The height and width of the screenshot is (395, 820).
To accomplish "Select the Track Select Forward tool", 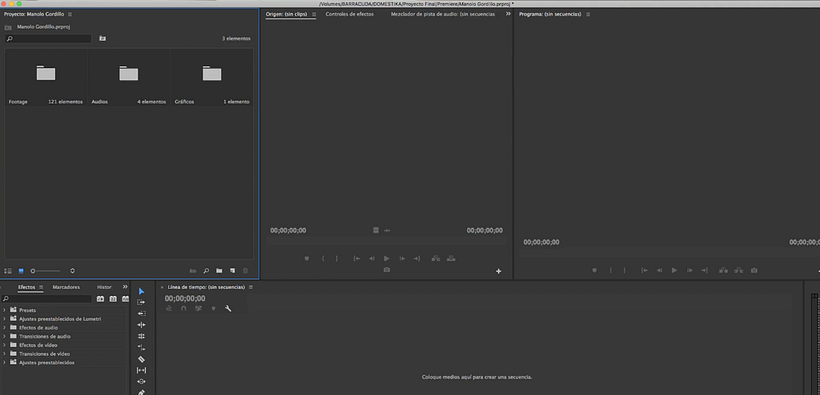I will [141, 302].
